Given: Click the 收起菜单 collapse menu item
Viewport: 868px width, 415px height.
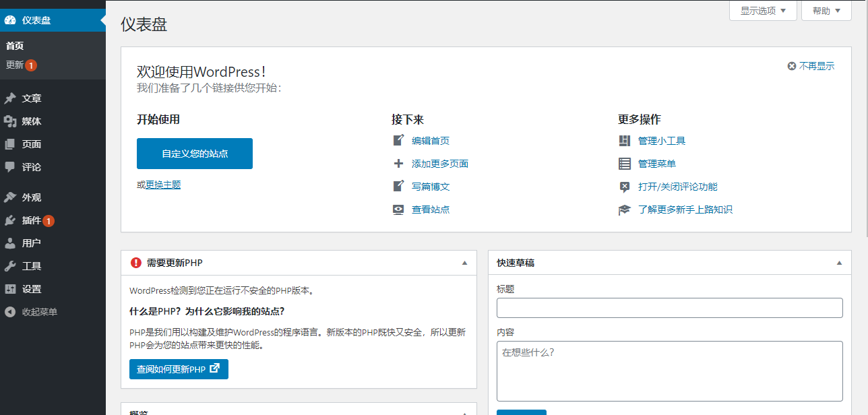Looking at the screenshot, I should (x=53, y=312).
